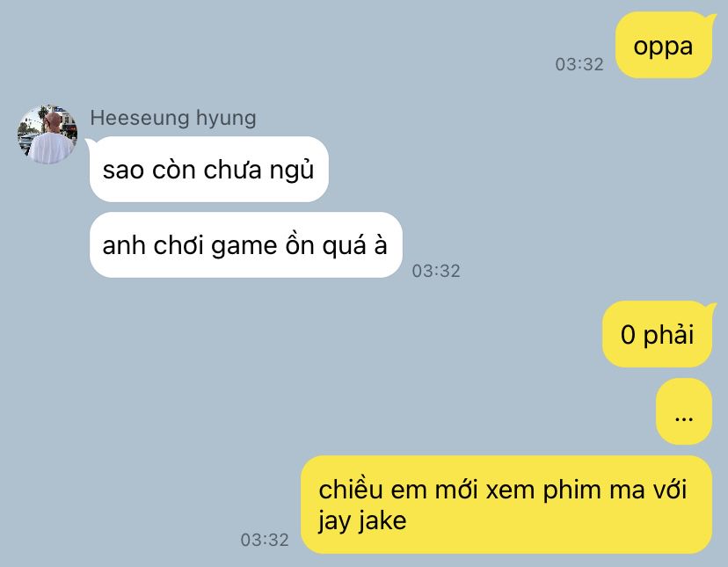Tap the timestamp after the game message

435,271
